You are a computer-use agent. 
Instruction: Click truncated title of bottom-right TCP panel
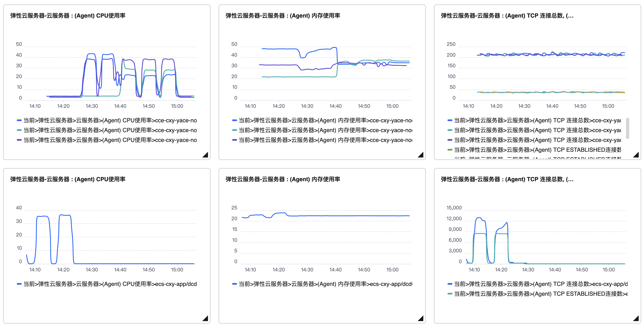[507, 179]
